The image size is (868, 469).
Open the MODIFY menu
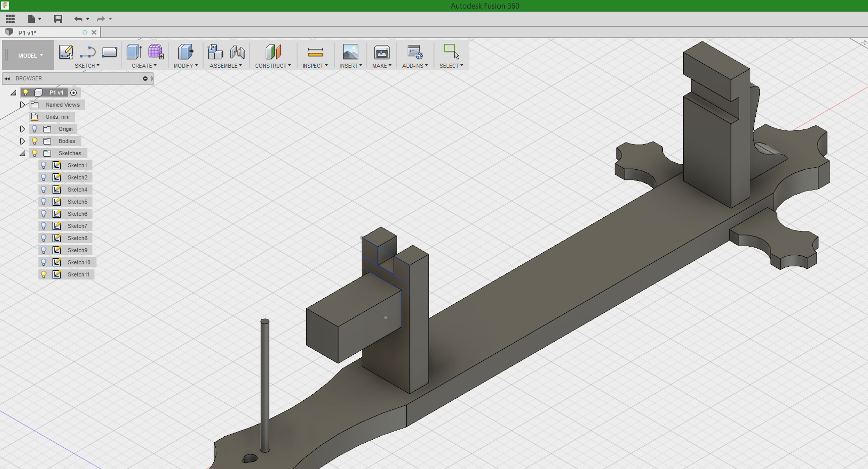(185, 66)
